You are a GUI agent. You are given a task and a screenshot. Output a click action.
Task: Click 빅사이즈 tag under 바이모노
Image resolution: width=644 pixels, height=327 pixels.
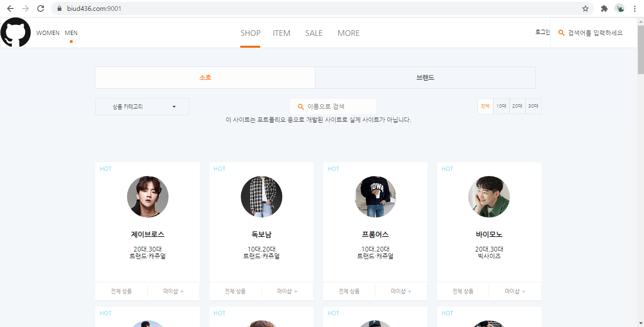click(x=489, y=256)
